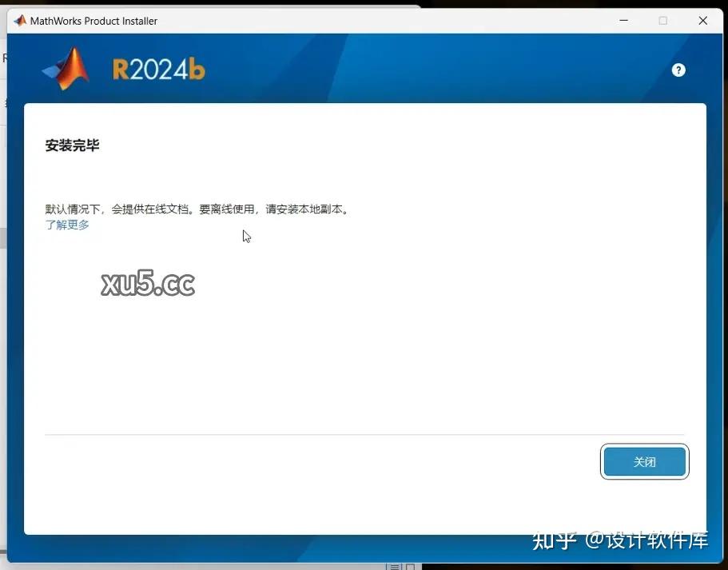Click the circular help badge on the blue banner

pyautogui.click(x=678, y=70)
